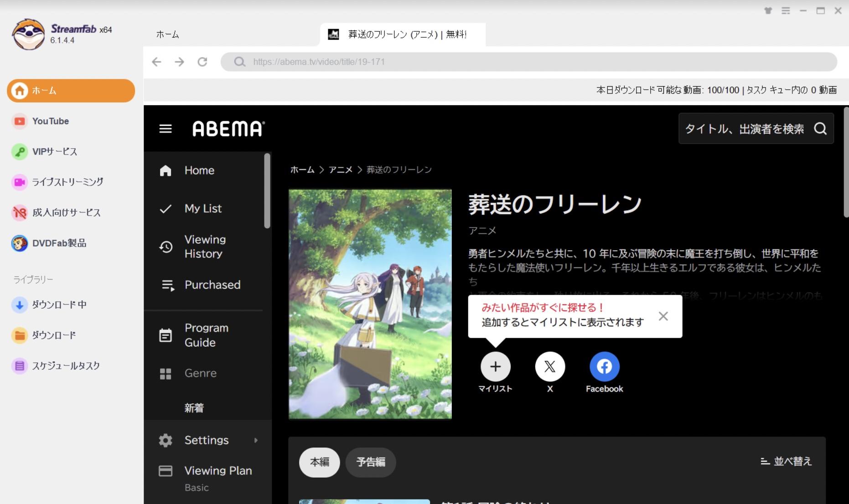Focus the abema.tv URL address bar

point(529,62)
